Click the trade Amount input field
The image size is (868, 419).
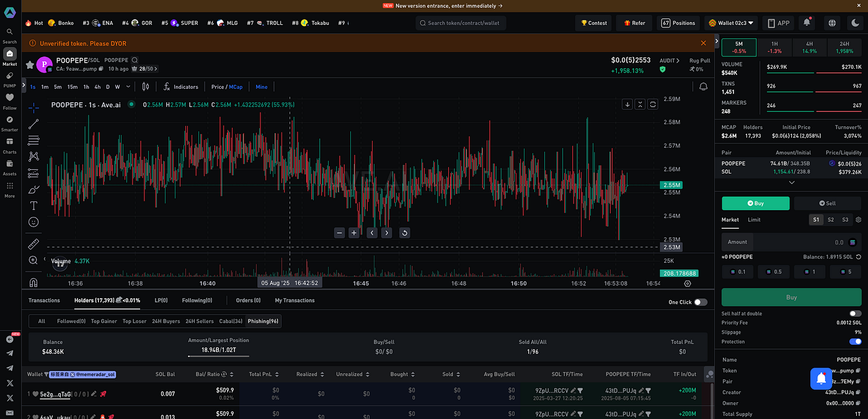(x=792, y=242)
